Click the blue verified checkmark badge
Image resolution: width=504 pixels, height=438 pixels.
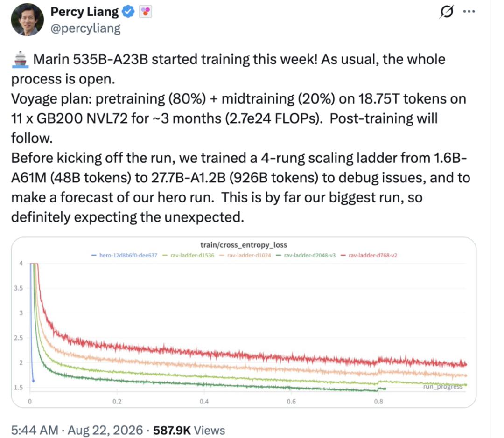129,12
